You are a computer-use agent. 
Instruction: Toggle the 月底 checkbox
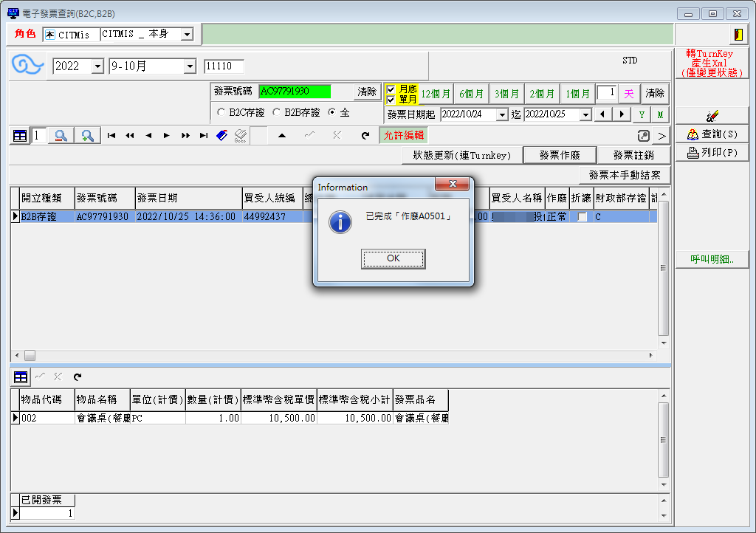[x=391, y=89]
